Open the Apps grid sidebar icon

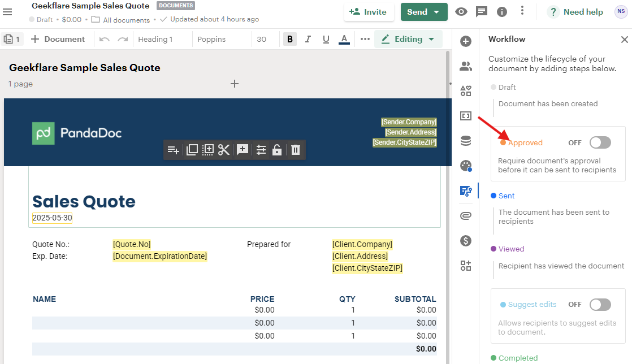(466, 266)
